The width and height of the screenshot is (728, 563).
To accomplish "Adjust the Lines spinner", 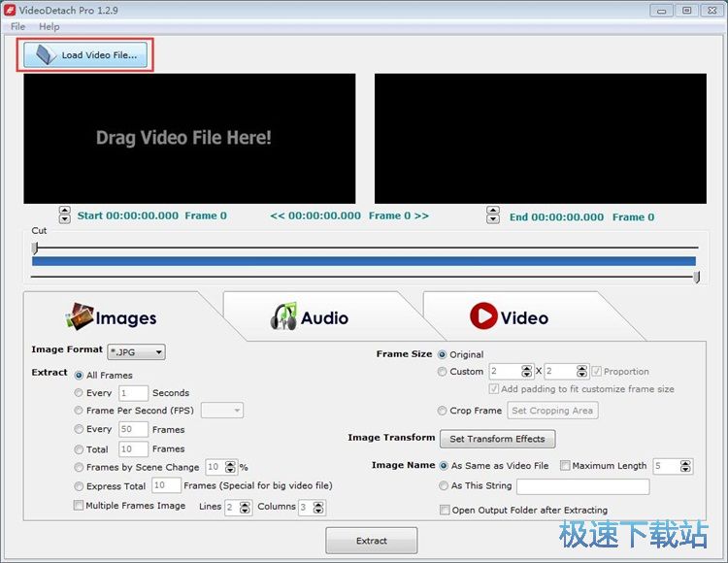I will pyautogui.click(x=245, y=508).
